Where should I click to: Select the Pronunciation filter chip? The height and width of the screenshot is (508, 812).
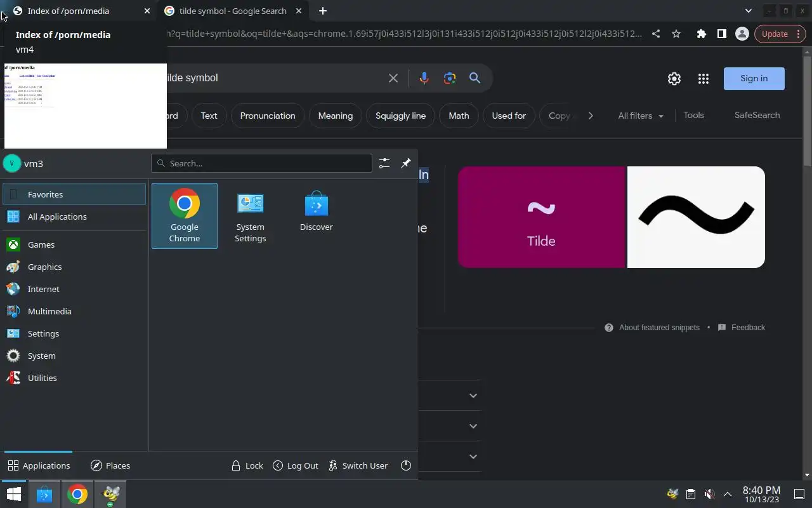point(268,116)
